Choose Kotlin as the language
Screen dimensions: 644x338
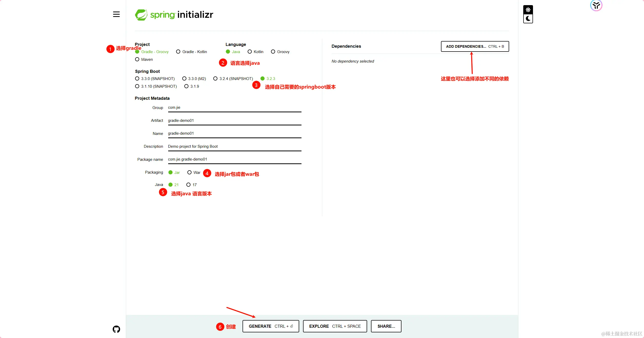(x=255, y=52)
